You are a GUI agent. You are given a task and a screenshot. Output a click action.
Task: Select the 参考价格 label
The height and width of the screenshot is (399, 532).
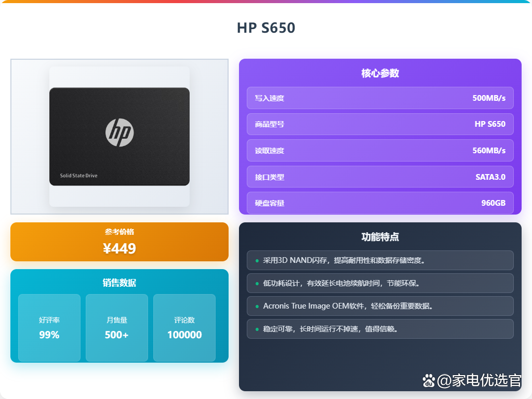pos(119,232)
